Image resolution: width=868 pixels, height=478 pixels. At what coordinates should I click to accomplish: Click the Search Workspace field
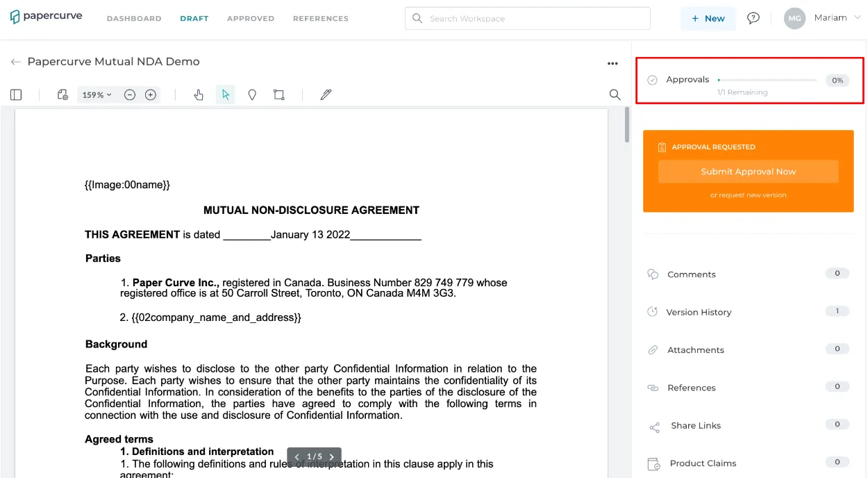(x=528, y=18)
